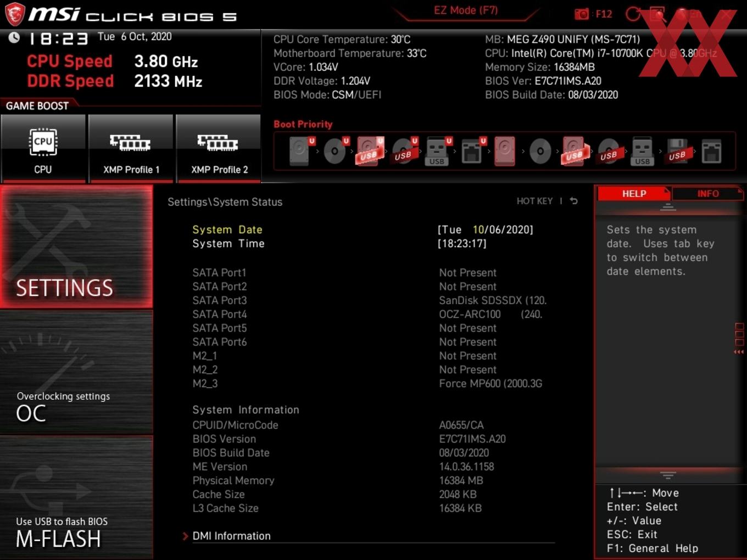Switch to EZ Mode (F7)
The image size is (747, 560).
tap(466, 10)
